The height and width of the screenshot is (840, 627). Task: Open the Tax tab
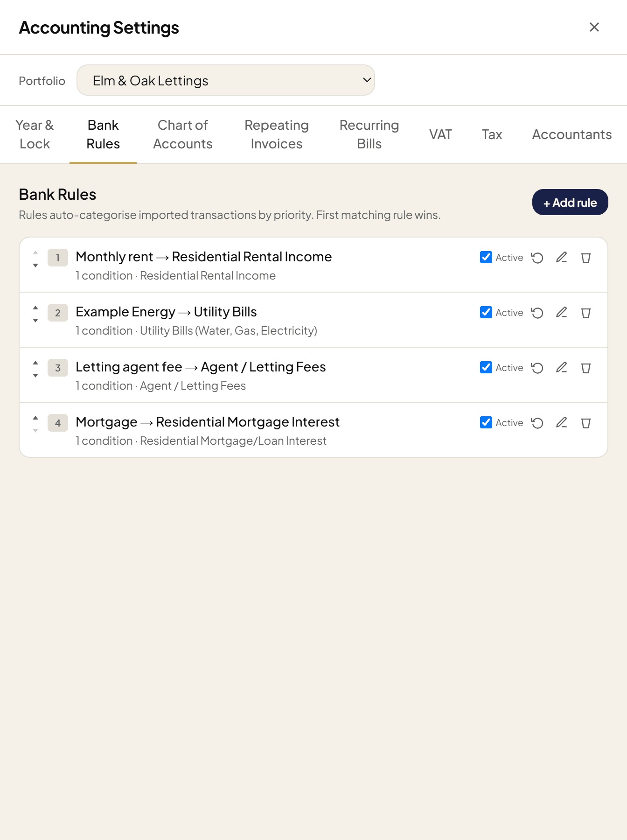[x=492, y=134]
